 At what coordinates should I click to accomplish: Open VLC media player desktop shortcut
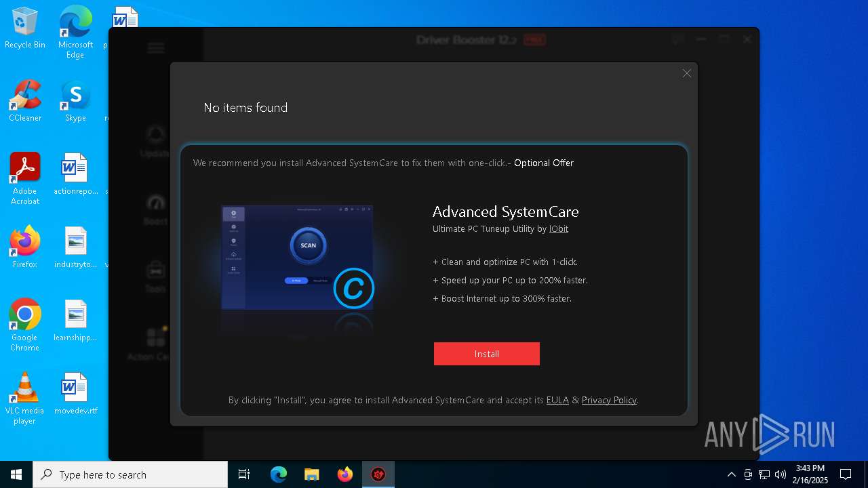pyautogui.click(x=25, y=399)
